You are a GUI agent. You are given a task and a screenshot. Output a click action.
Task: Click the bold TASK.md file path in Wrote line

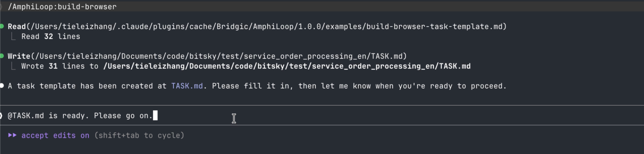coord(287,66)
